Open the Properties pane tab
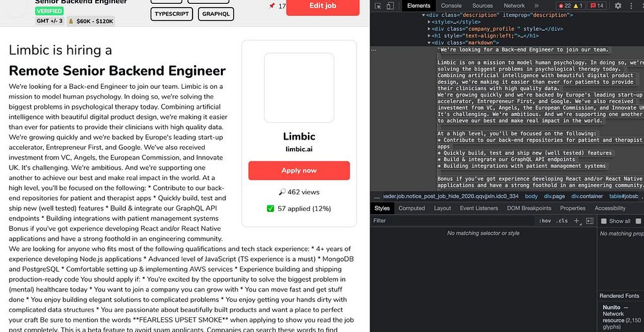 573,208
